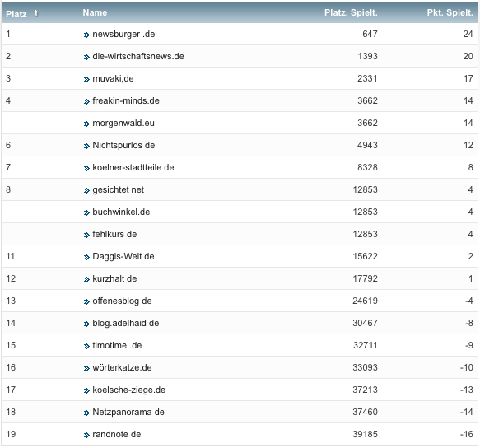Select the value 30467 in blog.adelhaid row
The image size is (480, 448).
pyautogui.click(x=365, y=323)
